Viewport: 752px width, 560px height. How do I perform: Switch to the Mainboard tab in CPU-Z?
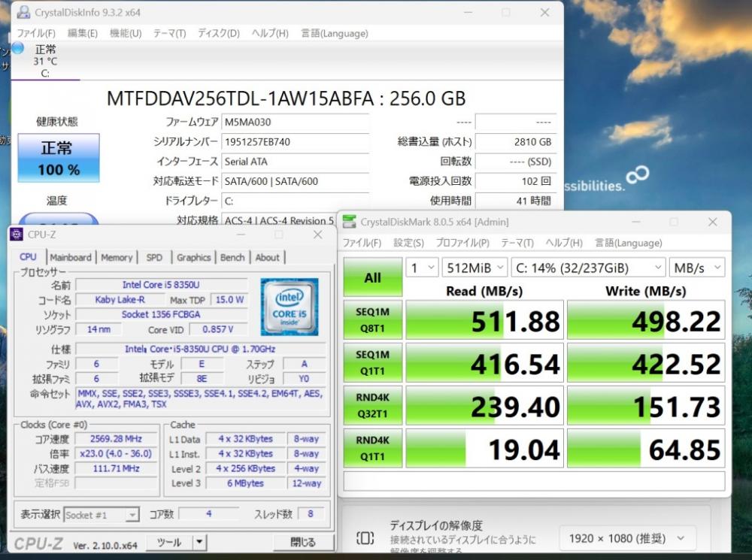71,258
